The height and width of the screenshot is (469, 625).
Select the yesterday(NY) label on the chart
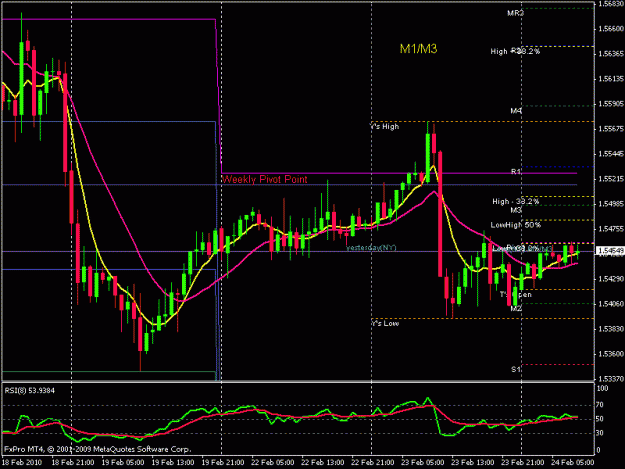[x=371, y=247]
